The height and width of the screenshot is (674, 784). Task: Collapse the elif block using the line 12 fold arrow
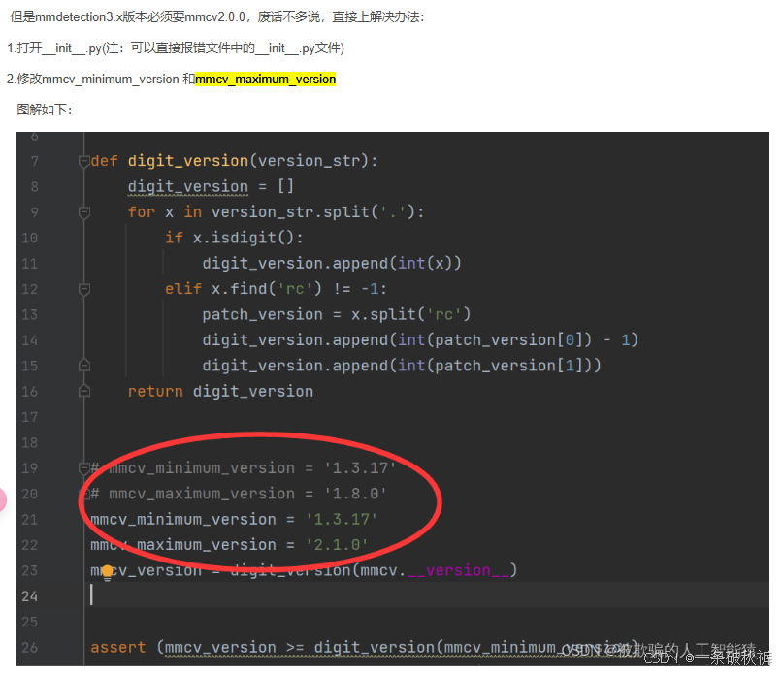point(83,288)
